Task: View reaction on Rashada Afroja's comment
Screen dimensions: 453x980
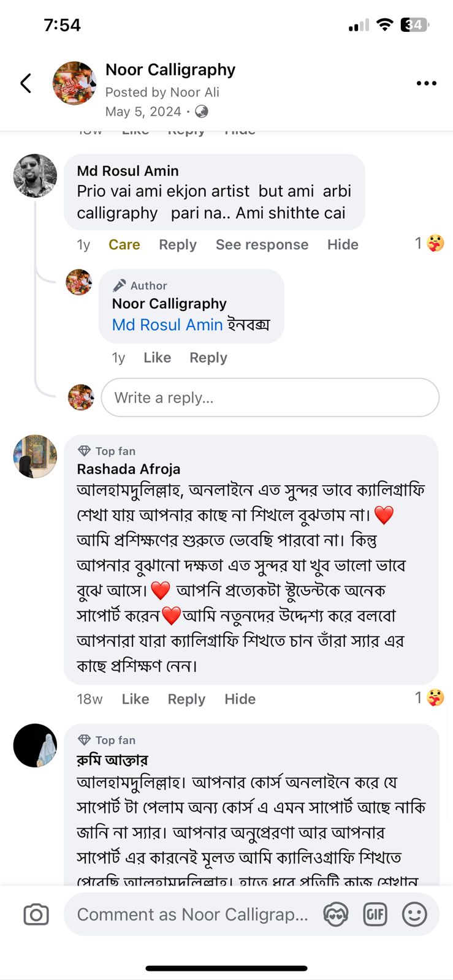Action: [429, 698]
